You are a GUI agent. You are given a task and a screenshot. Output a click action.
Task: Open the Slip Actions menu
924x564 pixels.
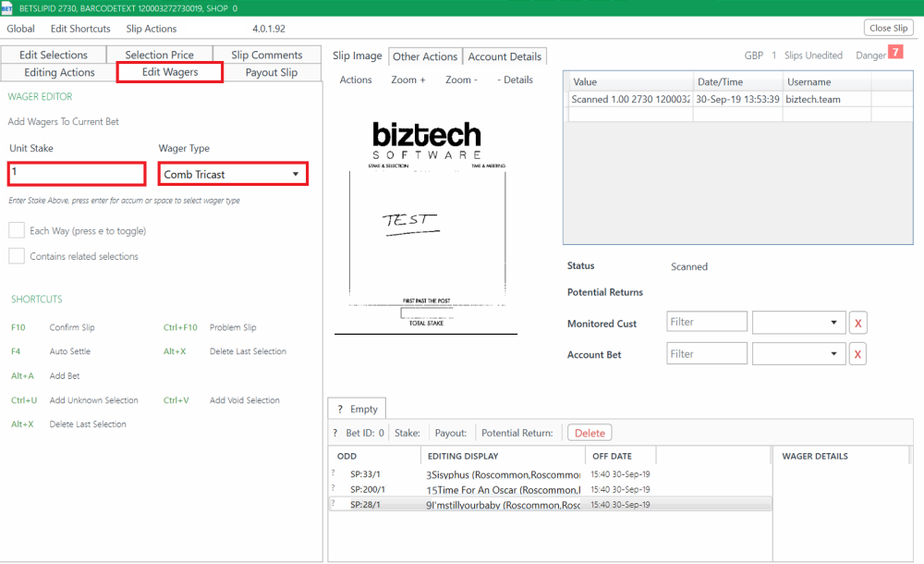152,29
